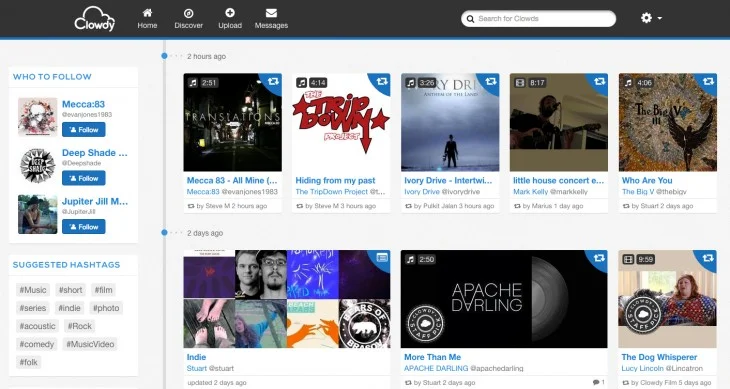Viewport: 730px width, 389px height.
Task: Select the #folk hashtag
Action: [28, 362]
